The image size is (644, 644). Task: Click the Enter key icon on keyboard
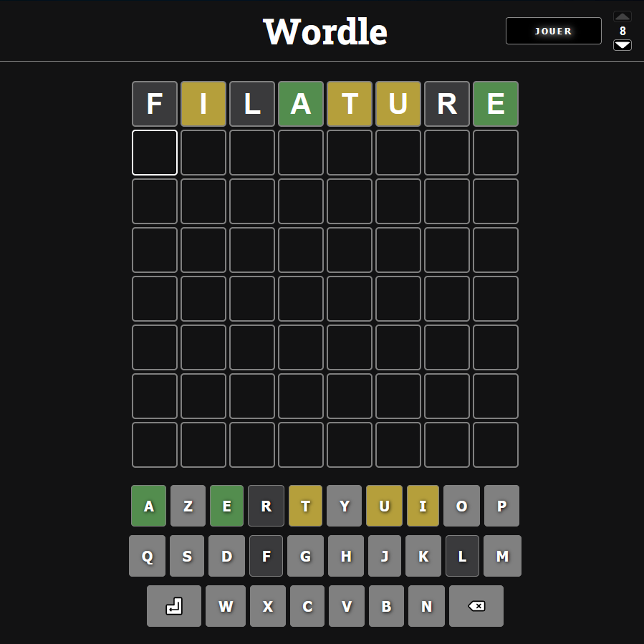pos(174,606)
